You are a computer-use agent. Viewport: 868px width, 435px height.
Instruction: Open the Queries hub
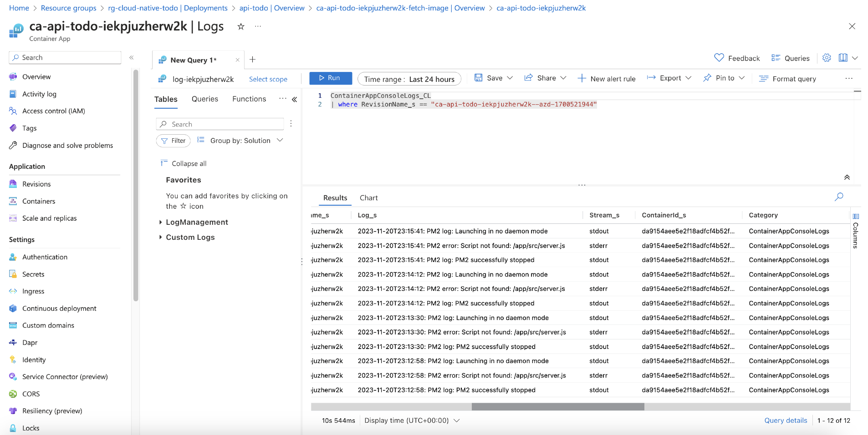(x=790, y=58)
